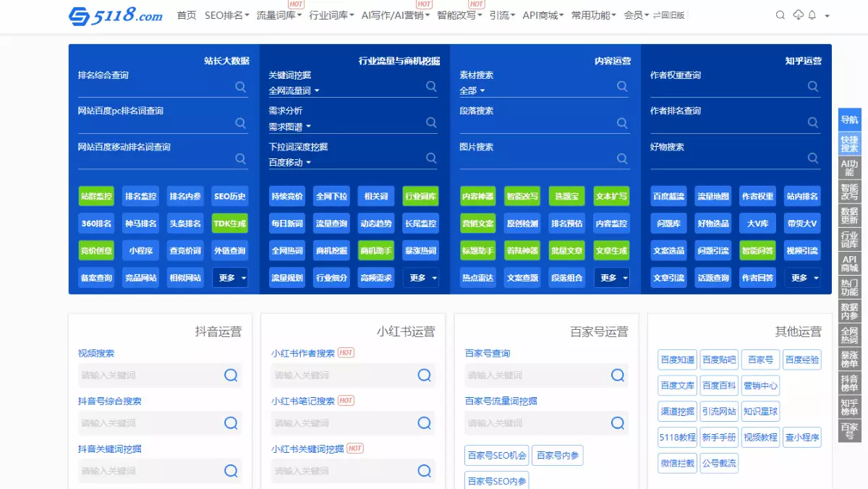Viewport: 868px width, 489px height.
Task: Click search icon for 网站百度pc排名词查询
Action: (x=241, y=123)
